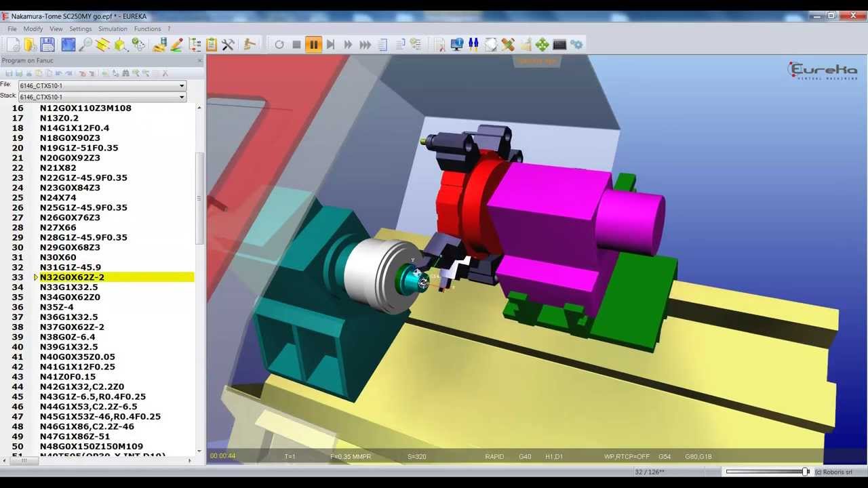868x488 pixels.
Task: Click the F=0.35 MMPR feed readout
Action: (x=351, y=457)
